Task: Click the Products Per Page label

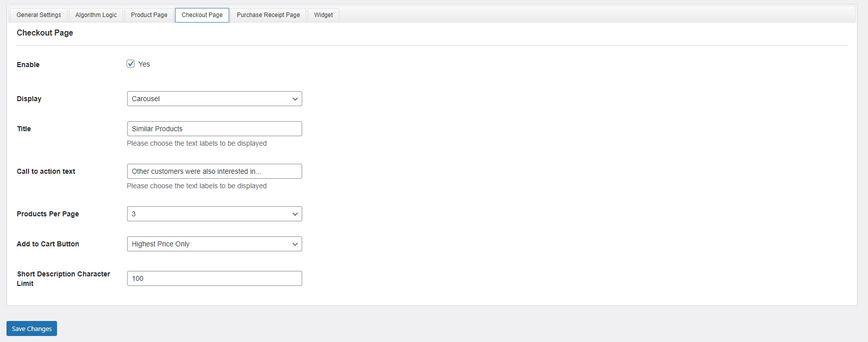Action: pos(48,214)
